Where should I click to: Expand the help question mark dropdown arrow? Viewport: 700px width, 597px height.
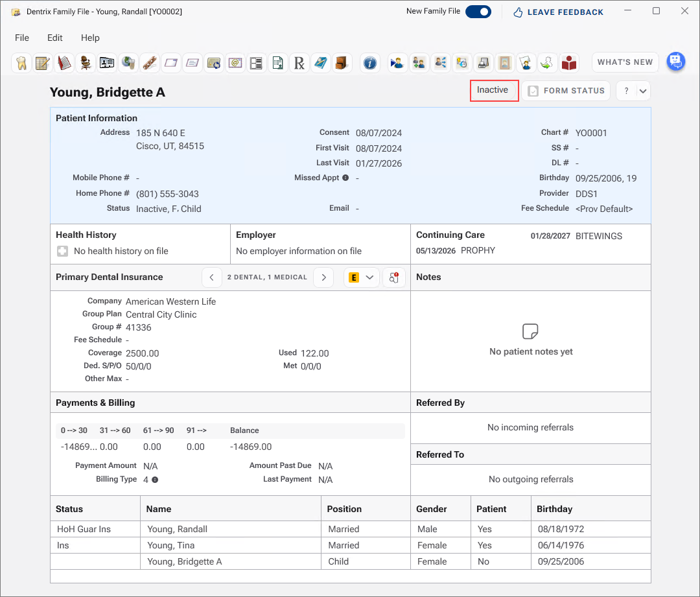(x=643, y=91)
